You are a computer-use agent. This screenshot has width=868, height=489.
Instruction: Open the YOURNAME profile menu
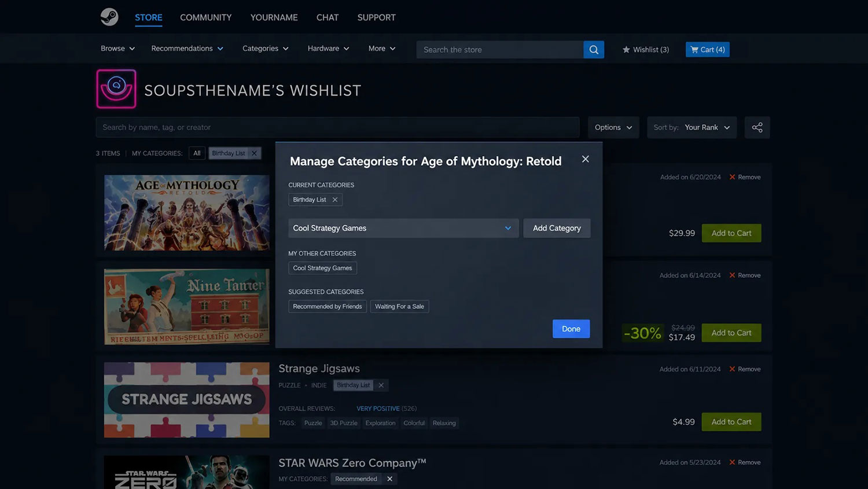[274, 17]
